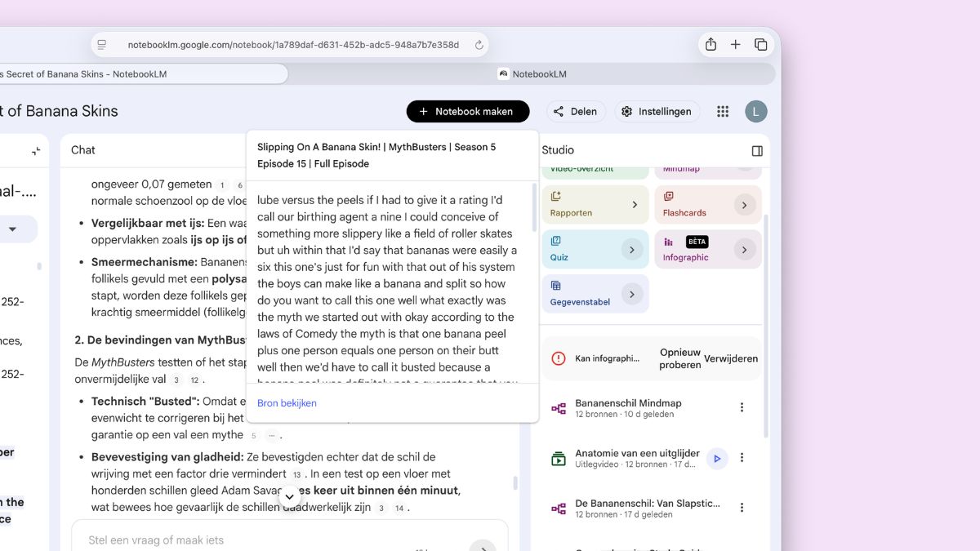Click the reader view icon in address bar

[x=101, y=45]
